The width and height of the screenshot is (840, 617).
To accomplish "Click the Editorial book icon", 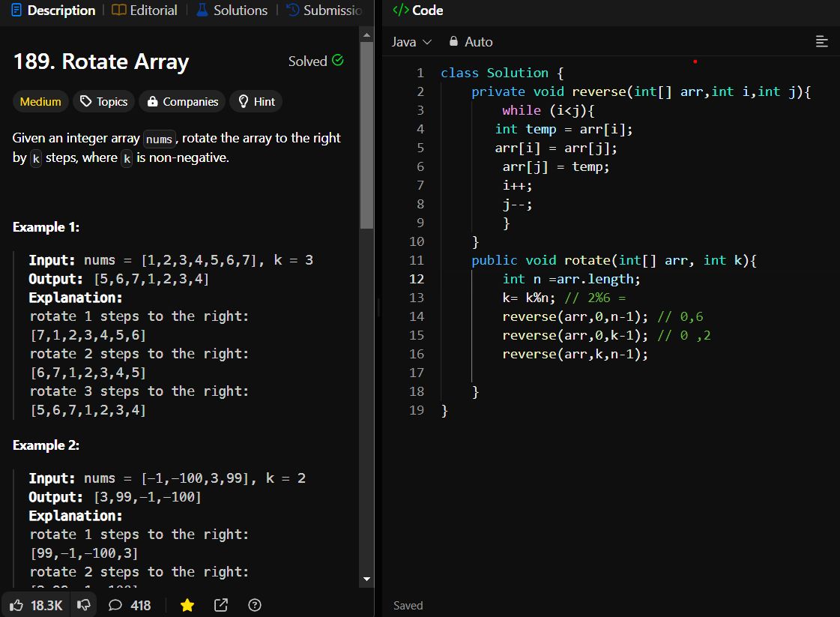I will click(118, 10).
